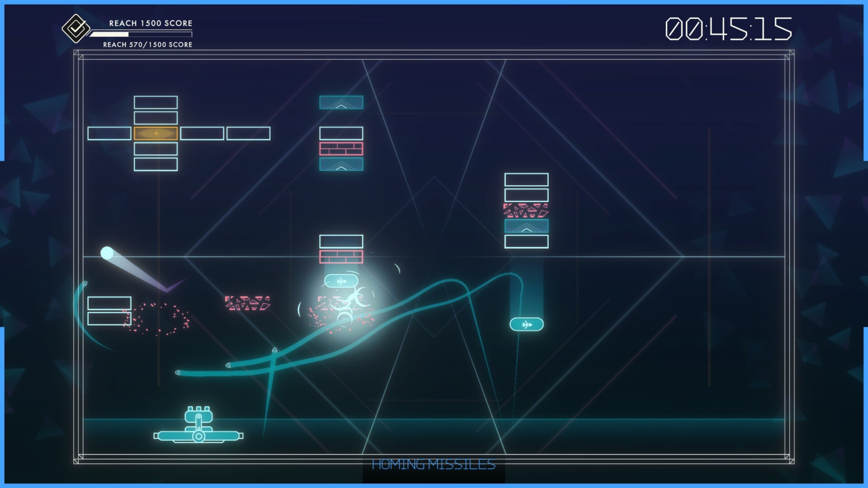Click the score progress bar
The width and height of the screenshot is (868, 488).
pos(141,34)
